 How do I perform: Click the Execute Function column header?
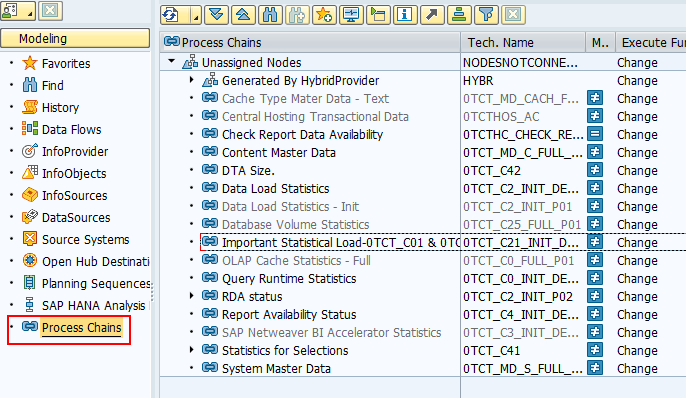click(x=651, y=42)
